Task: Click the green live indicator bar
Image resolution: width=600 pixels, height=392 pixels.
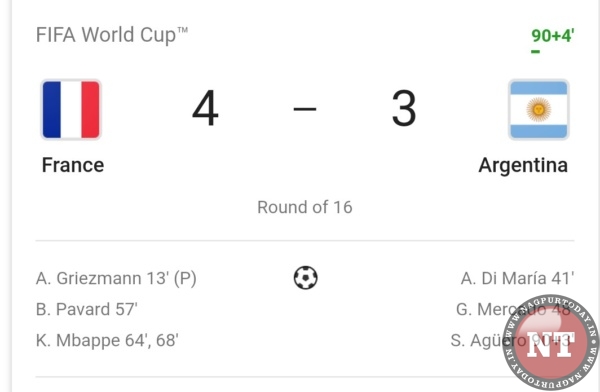Action: click(535, 51)
